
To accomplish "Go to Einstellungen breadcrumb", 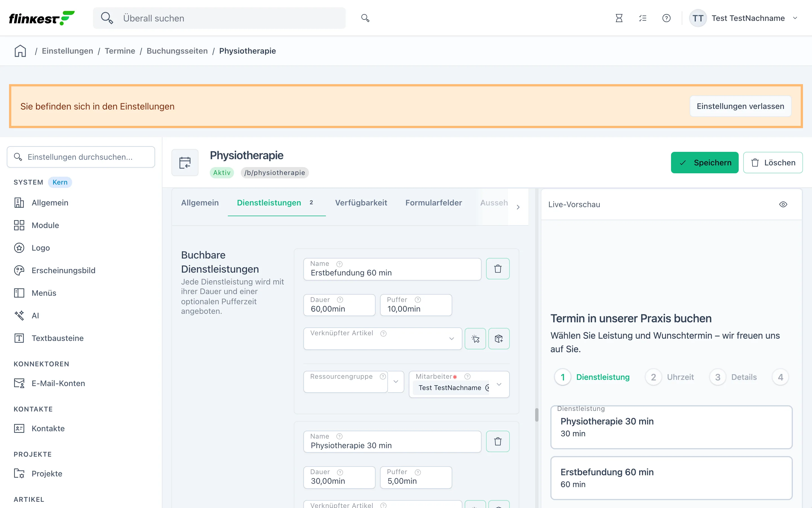I will click(67, 51).
